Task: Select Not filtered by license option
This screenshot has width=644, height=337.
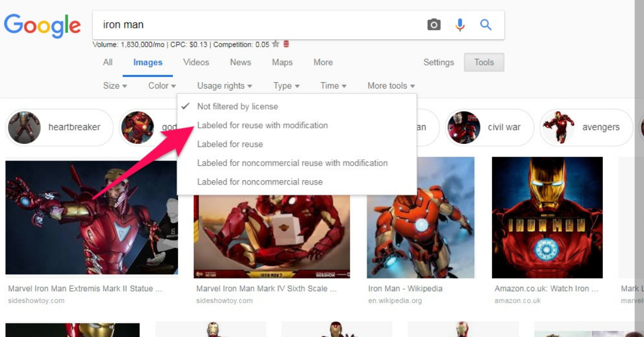Action: (x=297, y=106)
